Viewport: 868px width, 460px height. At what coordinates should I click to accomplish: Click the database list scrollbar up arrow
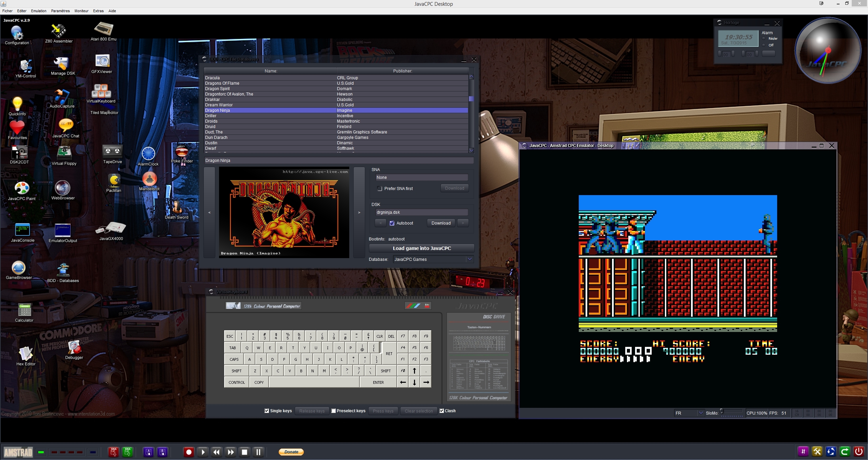[x=471, y=77]
